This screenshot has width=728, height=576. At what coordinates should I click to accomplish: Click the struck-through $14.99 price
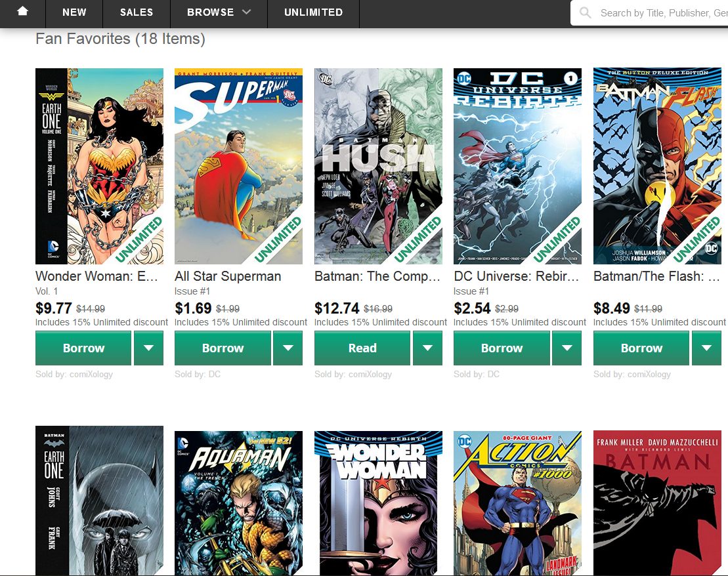point(91,308)
